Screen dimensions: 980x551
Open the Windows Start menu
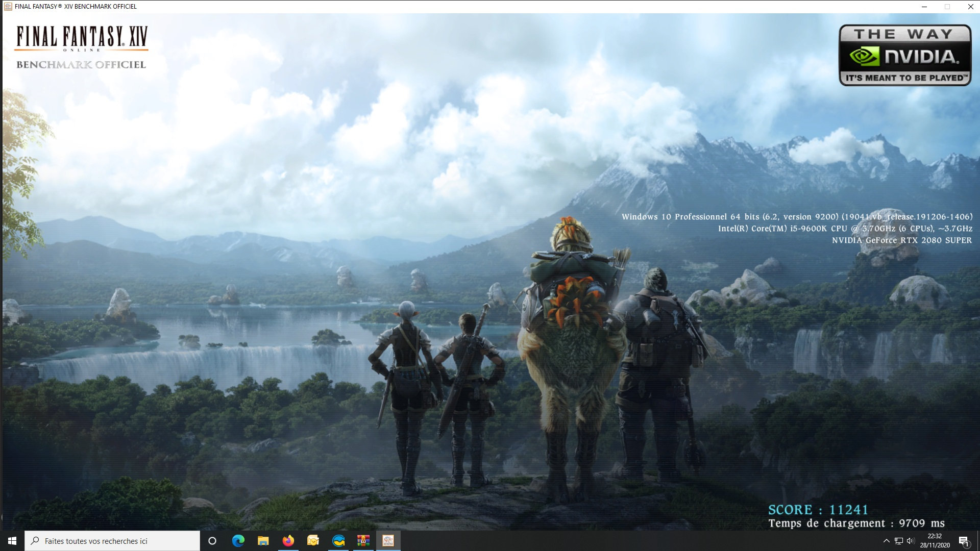click(12, 541)
